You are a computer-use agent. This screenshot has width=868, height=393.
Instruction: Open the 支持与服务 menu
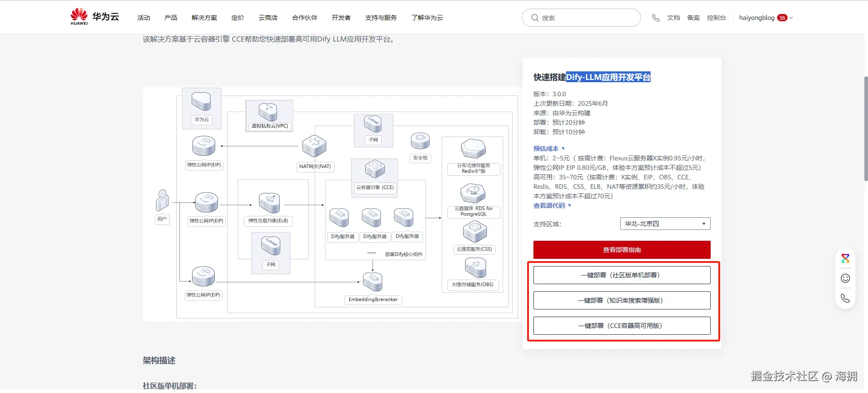pyautogui.click(x=381, y=18)
